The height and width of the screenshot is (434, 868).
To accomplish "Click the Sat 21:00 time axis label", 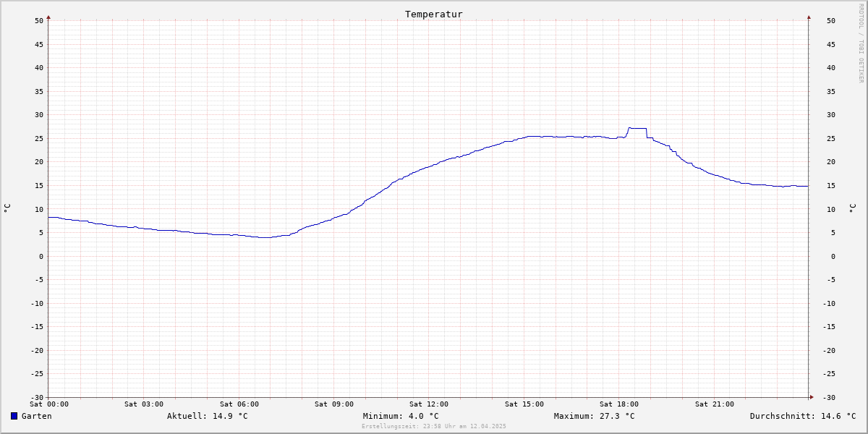I will pyautogui.click(x=715, y=404).
